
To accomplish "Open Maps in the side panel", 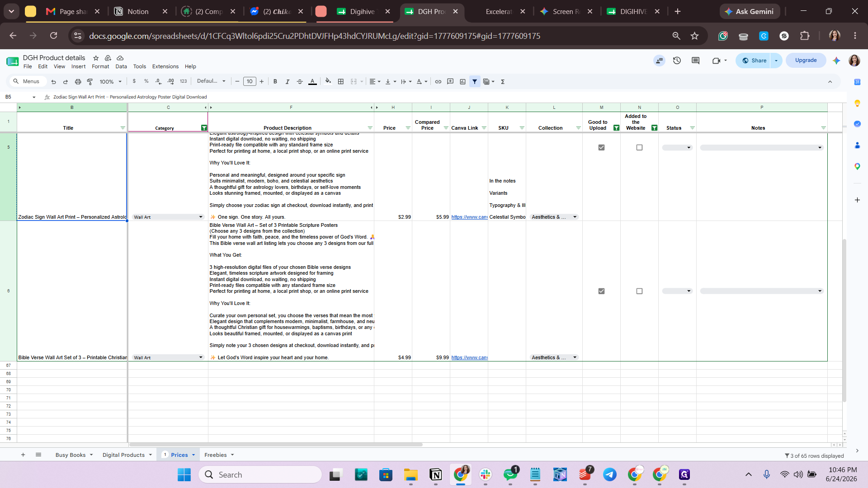I will (x=857, y=166).
